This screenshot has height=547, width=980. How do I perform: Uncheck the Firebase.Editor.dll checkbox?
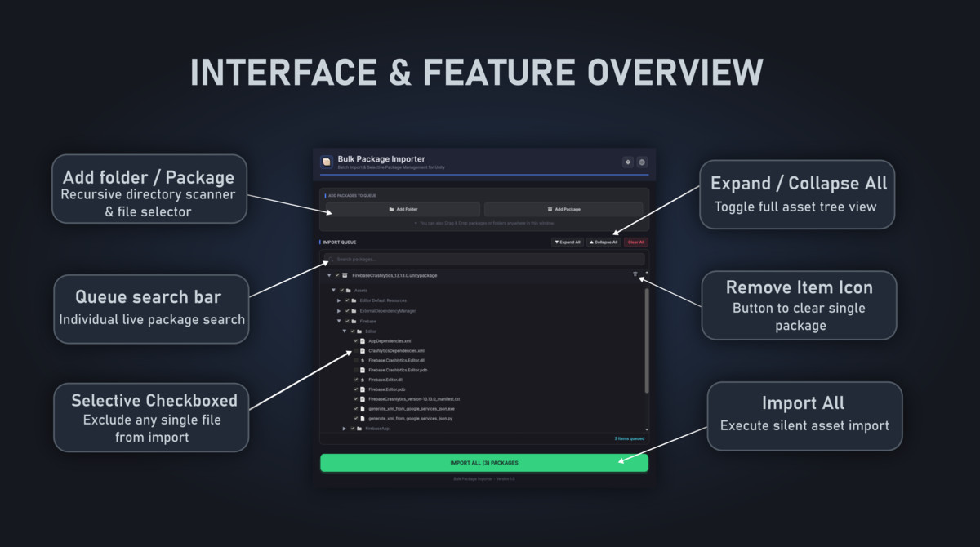click(356, 380)
